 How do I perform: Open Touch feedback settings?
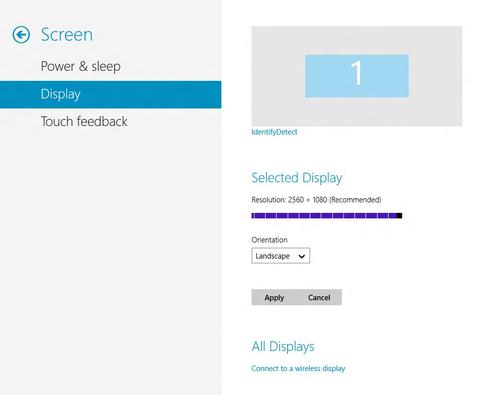84,121
